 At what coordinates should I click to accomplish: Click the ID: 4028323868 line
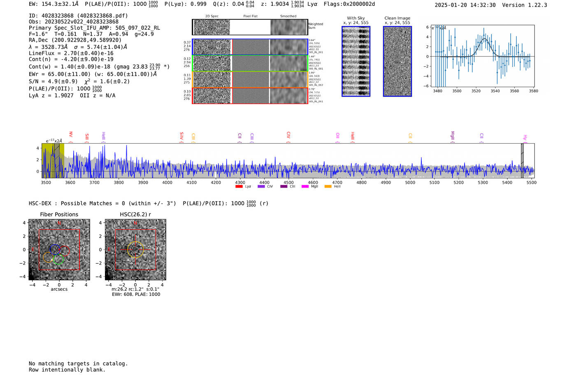coord(78,16)
